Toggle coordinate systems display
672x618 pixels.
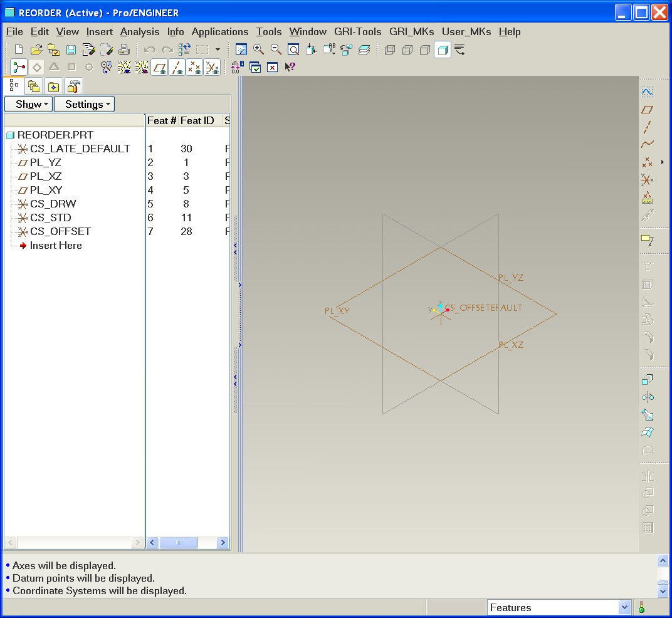[x=212, y=67]
